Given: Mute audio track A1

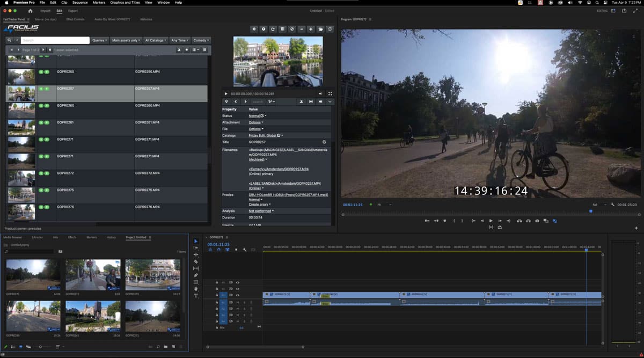Looking at the screenshot, I should (x=238, y=302).
